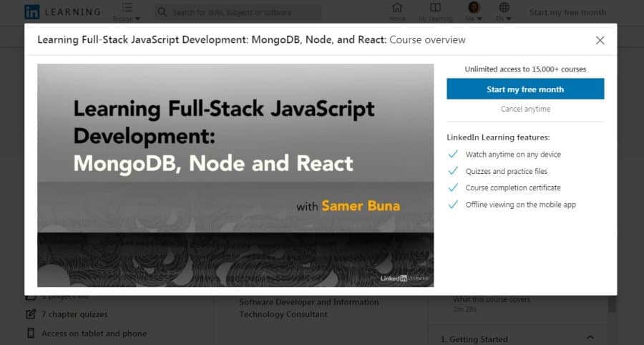Click Start my free month header link
This screenshot has height=345, width=644.
(567, 12)
